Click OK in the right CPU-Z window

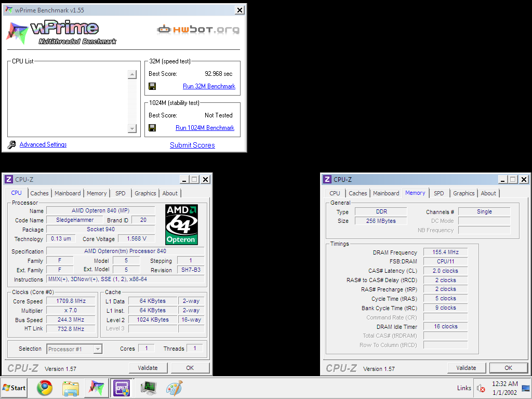point(508,368)
